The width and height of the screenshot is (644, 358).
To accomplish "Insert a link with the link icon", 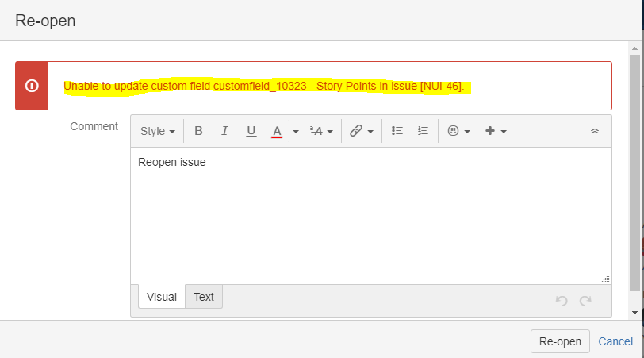I will tap(355, 131).
